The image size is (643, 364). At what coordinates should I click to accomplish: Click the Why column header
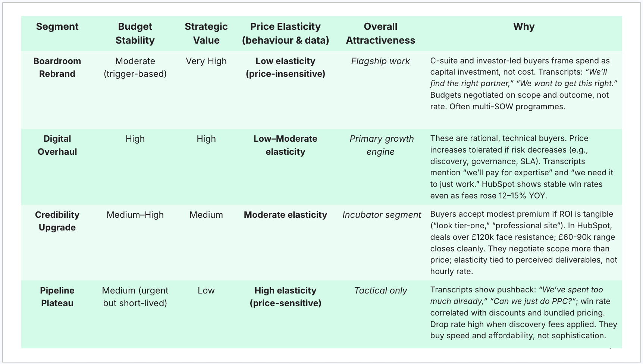524,26
